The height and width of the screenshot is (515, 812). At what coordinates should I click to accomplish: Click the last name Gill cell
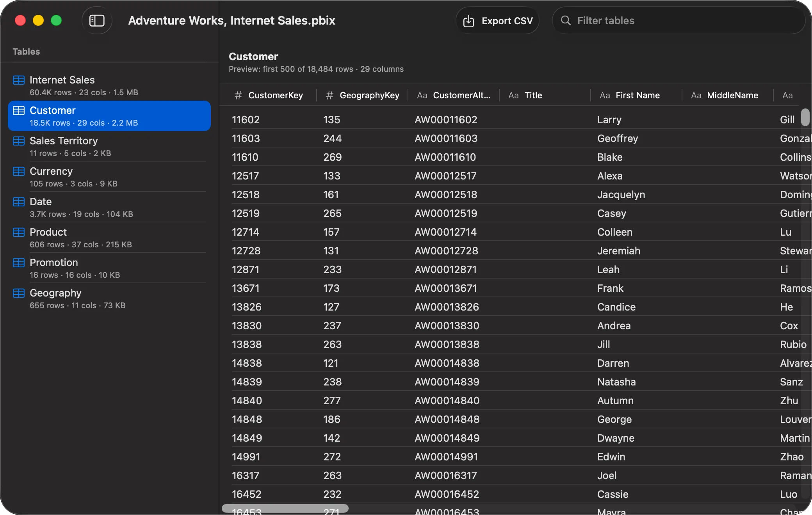787,120
